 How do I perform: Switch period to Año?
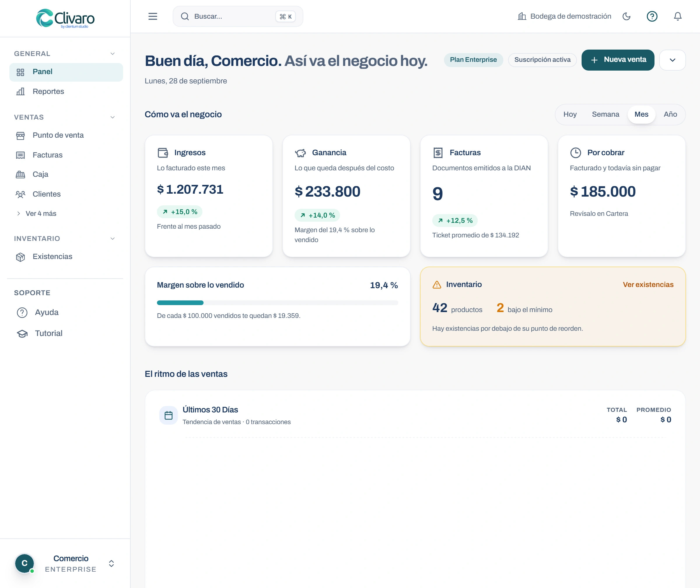(670, 114)
